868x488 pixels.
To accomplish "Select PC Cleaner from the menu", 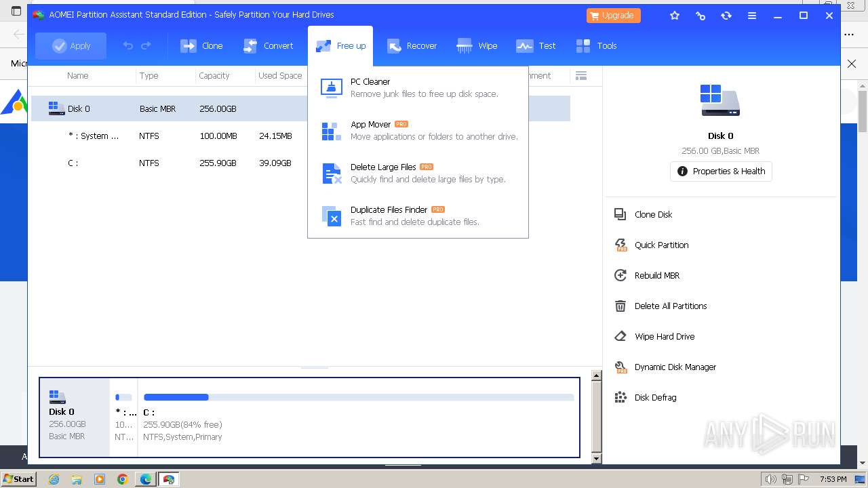I will pos(418,87).
